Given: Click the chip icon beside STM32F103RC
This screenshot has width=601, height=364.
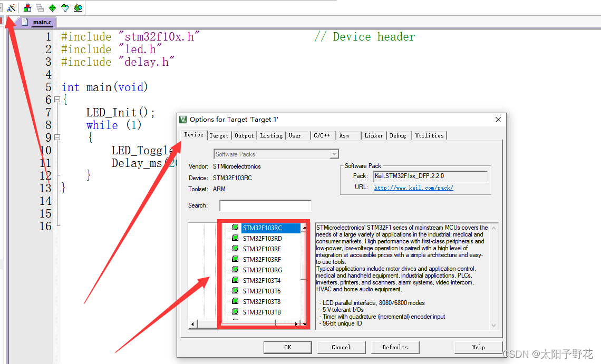Looking at the screenshot, I should pyautogui.click(x=235, y=227).
